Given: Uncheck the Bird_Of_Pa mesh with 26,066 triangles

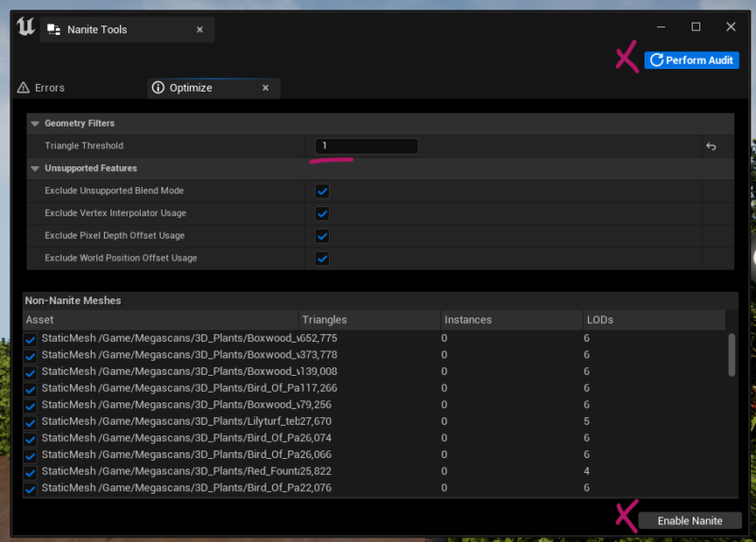Looking at the screenshot, I should 30,456.
